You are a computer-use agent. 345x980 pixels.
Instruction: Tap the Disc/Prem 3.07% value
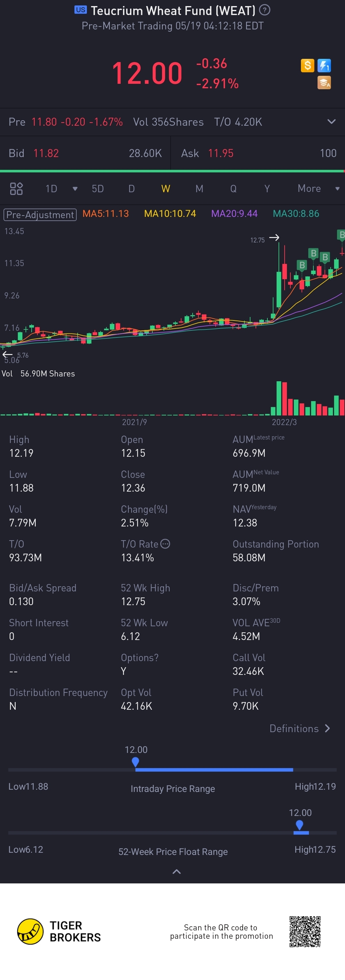246,602
